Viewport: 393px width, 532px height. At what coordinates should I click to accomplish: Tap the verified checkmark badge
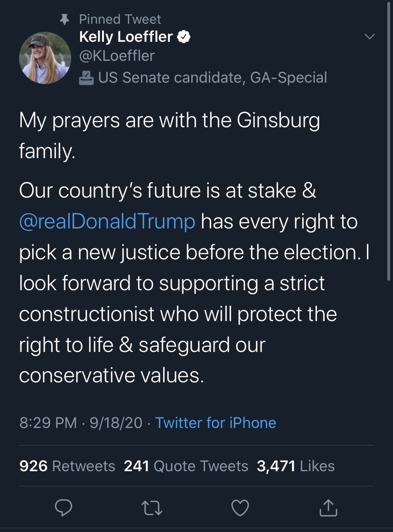coord(184,37)
